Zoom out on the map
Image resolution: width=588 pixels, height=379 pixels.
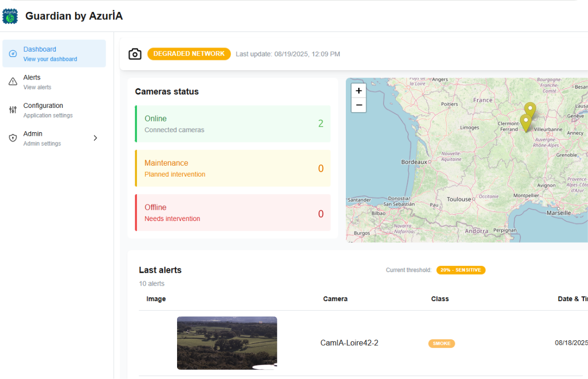point(359,105)
